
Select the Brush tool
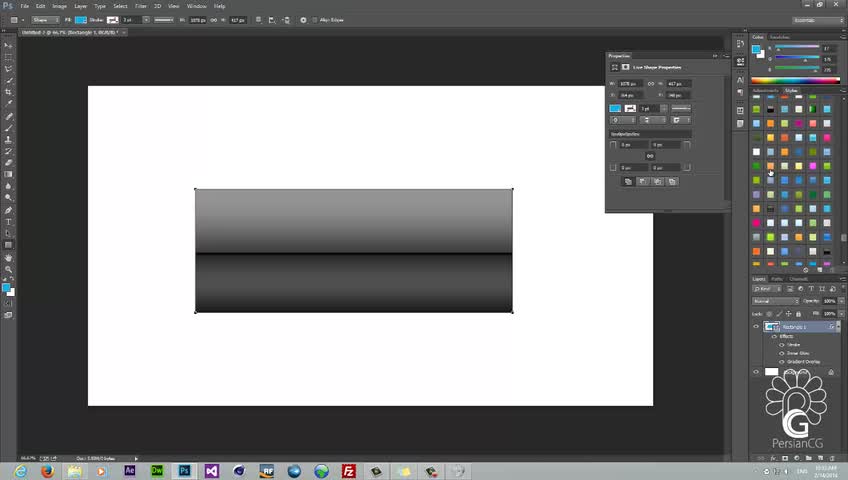pyautogui.click(x=8, y=128)
